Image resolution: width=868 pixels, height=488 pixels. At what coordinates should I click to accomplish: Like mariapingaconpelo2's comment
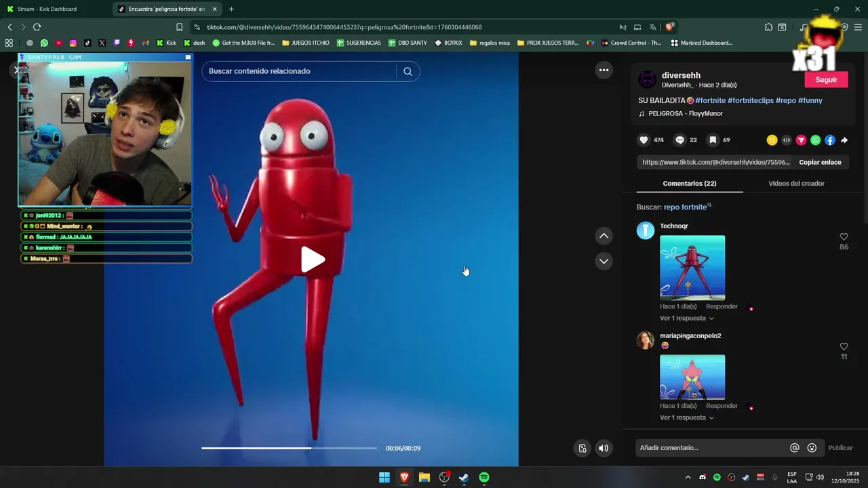pos(844,346)
